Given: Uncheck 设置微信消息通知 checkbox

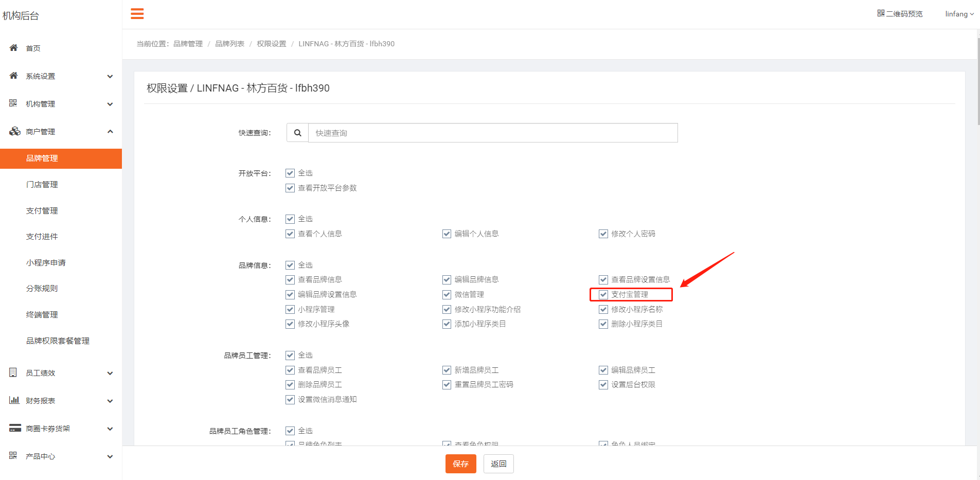Looking at the screenshot, I should pos(290,399).
